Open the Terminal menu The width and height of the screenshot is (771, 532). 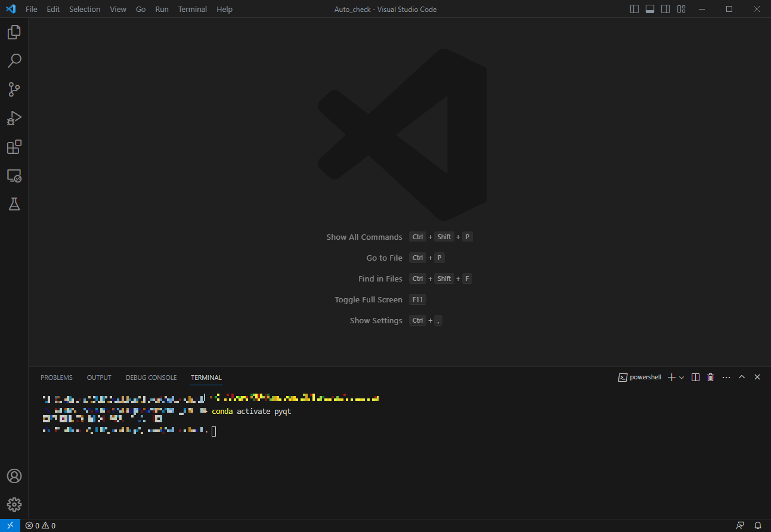tap(193, 9)
